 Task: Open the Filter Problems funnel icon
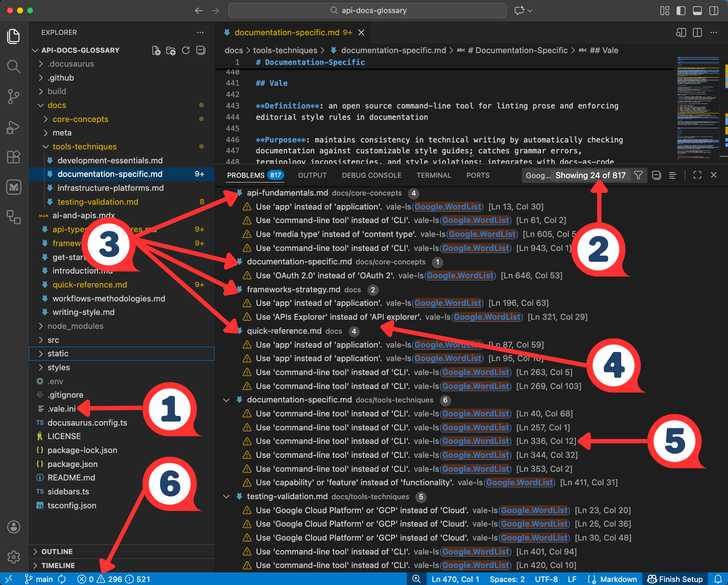638,175
